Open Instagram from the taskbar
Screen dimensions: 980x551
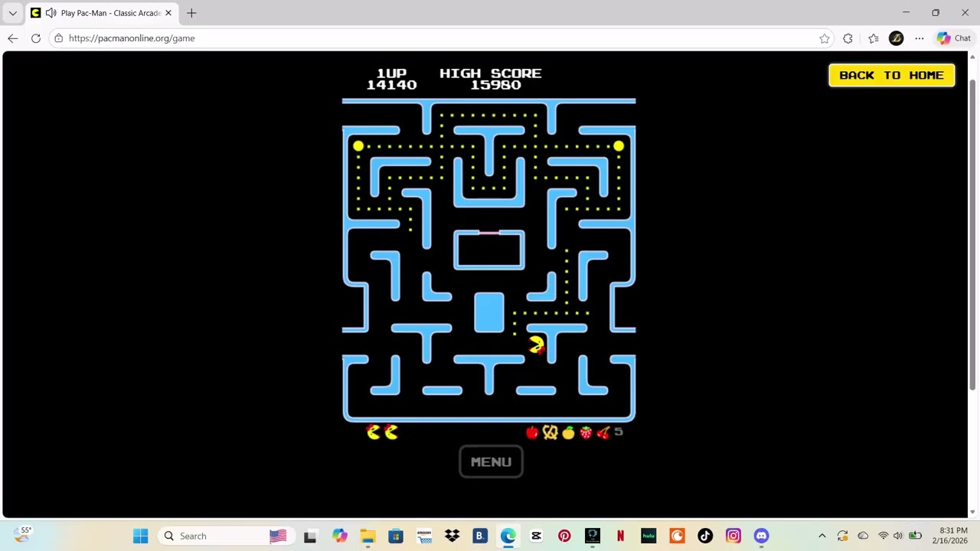[x=733, y=536]
